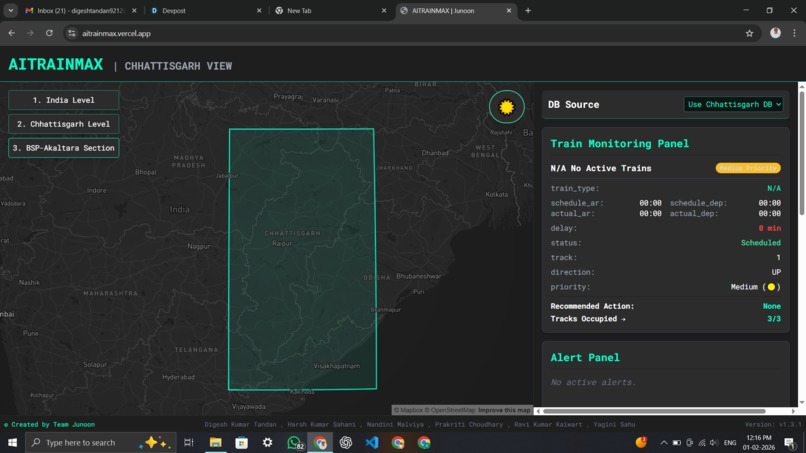Click the ENG language indicator
This screenshot has width=806, height=453.
[730, 443]
